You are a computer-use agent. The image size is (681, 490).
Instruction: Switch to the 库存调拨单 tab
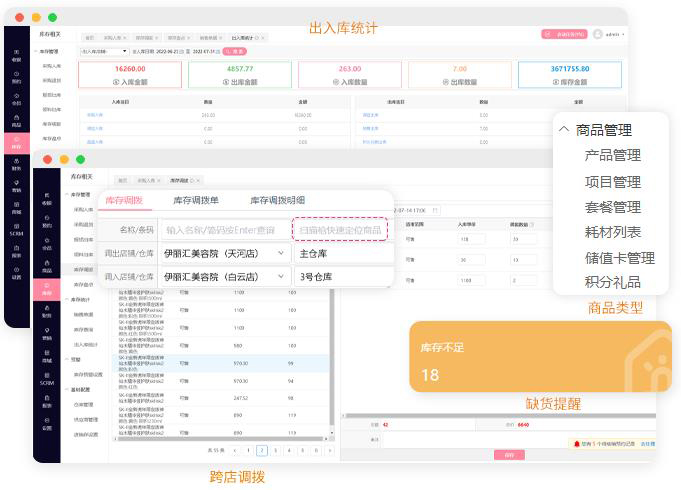click(196, 201)
